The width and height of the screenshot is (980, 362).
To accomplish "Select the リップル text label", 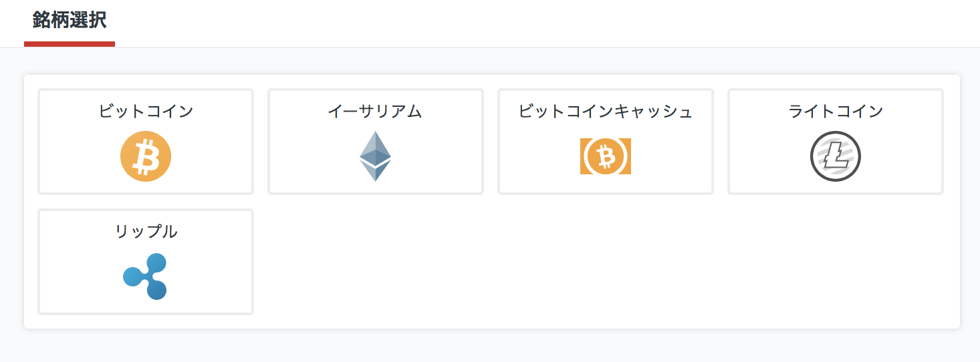I will pyautogui.click(x=146, y=232).
